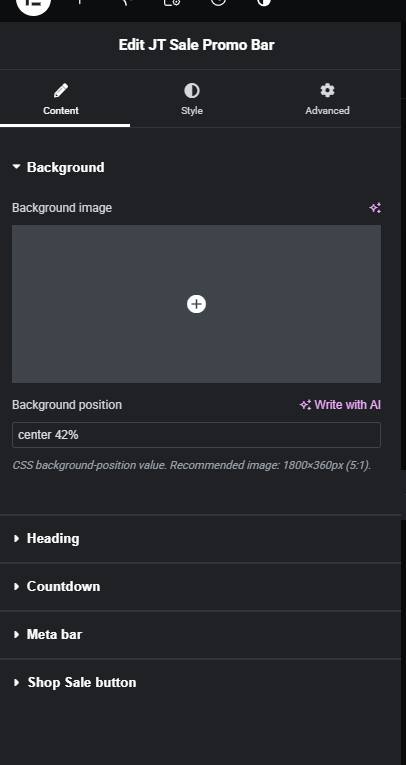Expand the Countdown section
Screen dimensions: 406x765
coord(200,586)
